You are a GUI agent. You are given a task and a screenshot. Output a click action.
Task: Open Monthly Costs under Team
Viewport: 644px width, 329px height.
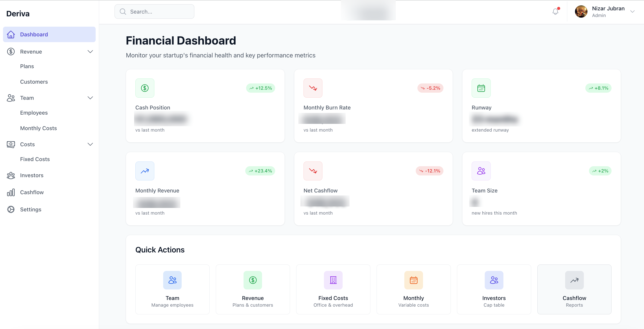point(38,128)
